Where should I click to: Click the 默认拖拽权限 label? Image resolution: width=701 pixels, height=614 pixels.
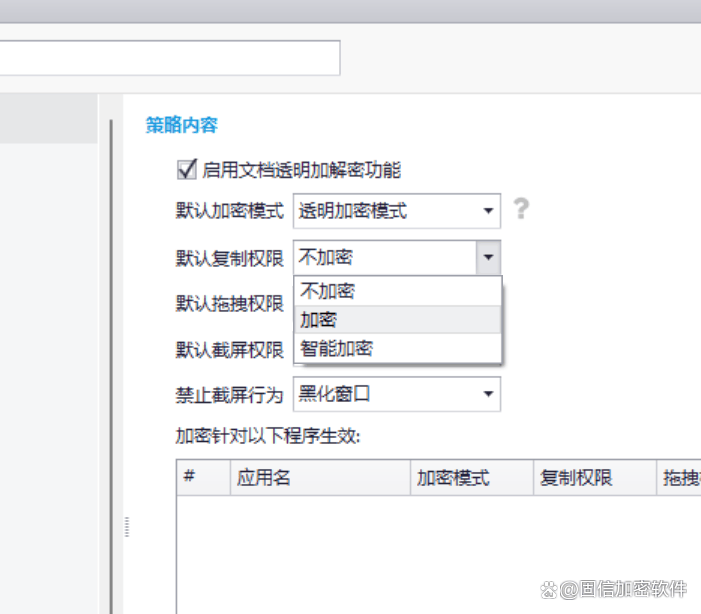click(230, 303)
